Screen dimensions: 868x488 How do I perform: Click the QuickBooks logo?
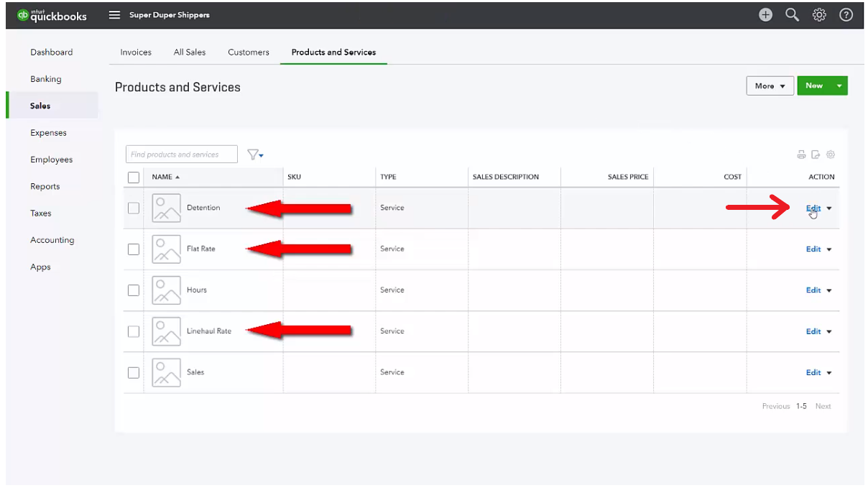click(52, 15)
